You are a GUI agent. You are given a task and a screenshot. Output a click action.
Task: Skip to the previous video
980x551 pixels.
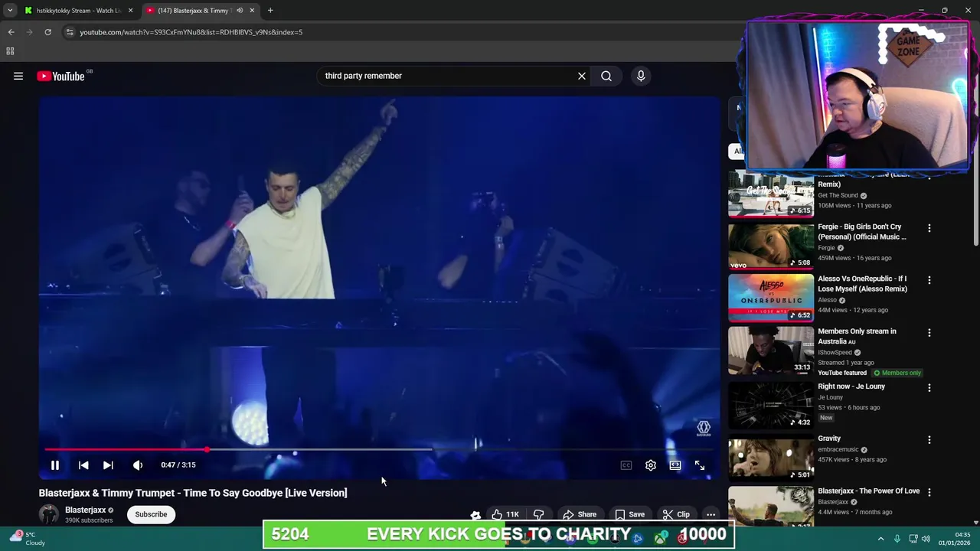[x=83, y=465]
